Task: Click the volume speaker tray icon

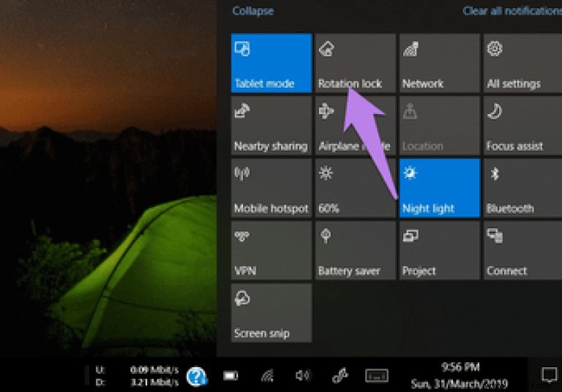Action: point(303,375)
